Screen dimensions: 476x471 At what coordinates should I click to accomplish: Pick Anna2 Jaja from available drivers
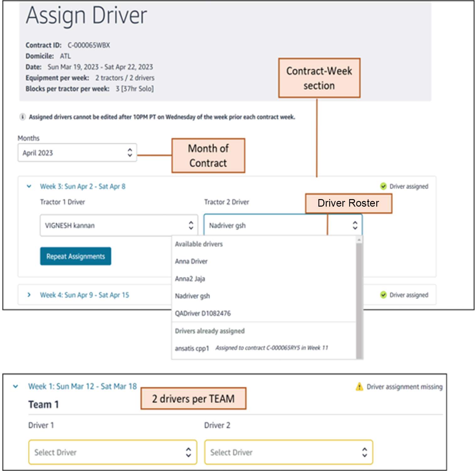coord(190,279)
